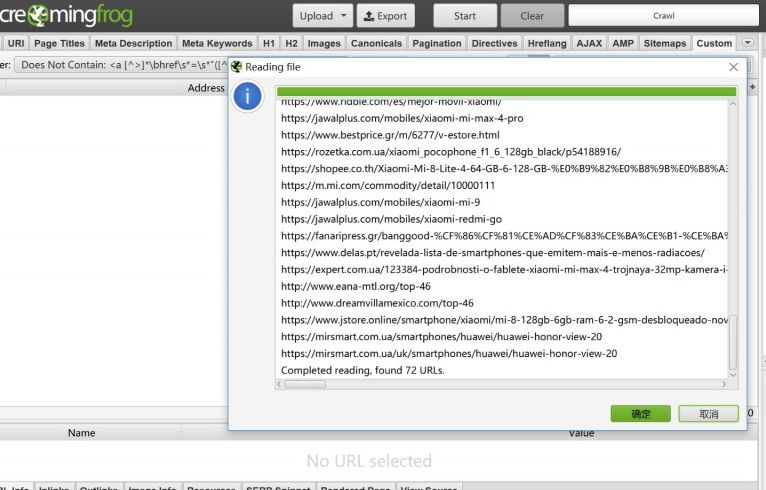Open the Hreflang tab
This screenshot has height=490, width=766.
[547, 44]
